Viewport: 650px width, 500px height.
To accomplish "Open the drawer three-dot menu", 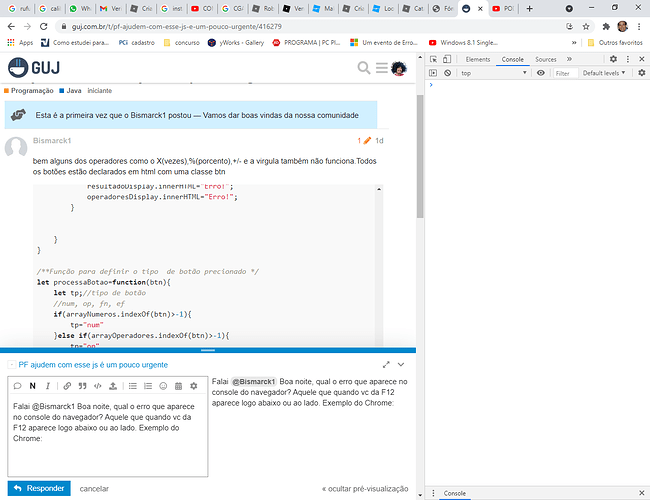I will pos(433,493).
